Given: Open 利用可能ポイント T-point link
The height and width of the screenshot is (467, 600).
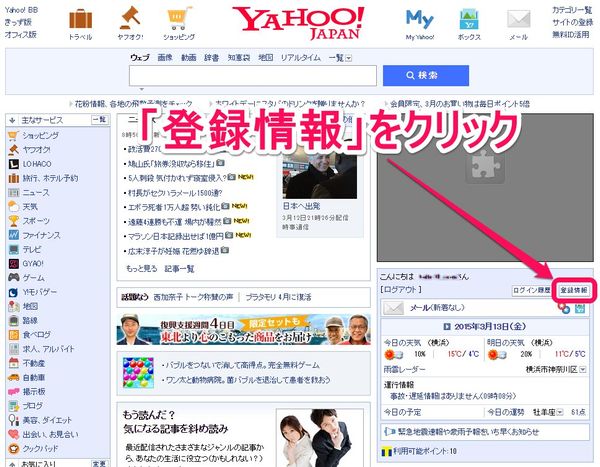Looking at the screenshot, I should (x=425, y=451).
